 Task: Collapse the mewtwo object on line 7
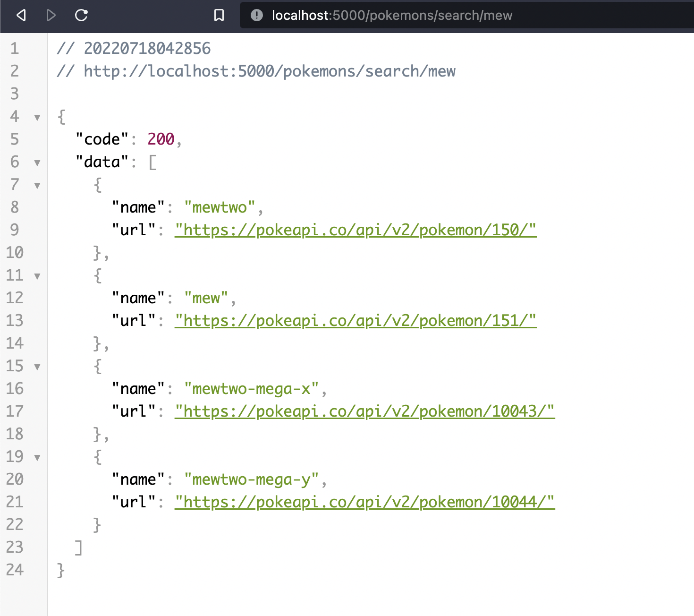tap(37, 186)
